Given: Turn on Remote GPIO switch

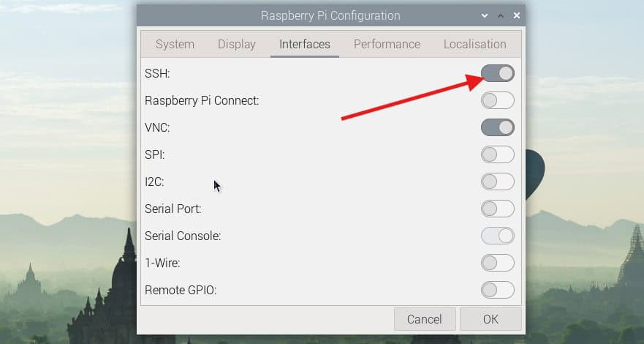Looking at the screenshot, I should [x=497, y=290].
